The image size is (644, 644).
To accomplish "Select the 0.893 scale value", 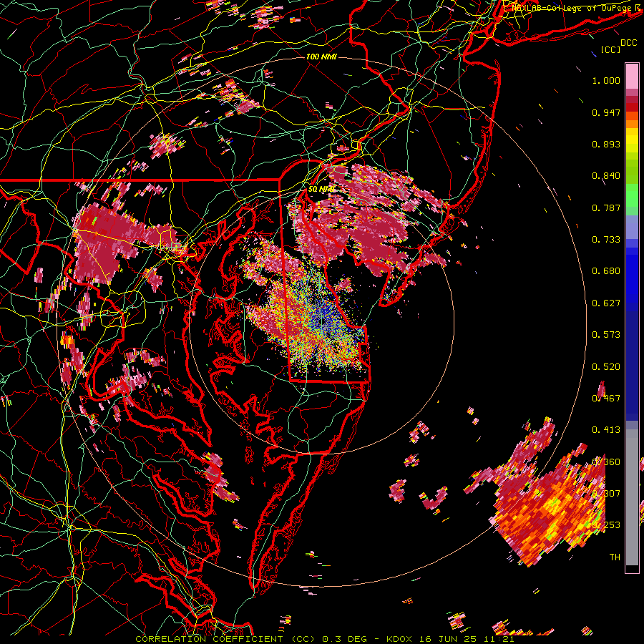I will tap(606, 144).
